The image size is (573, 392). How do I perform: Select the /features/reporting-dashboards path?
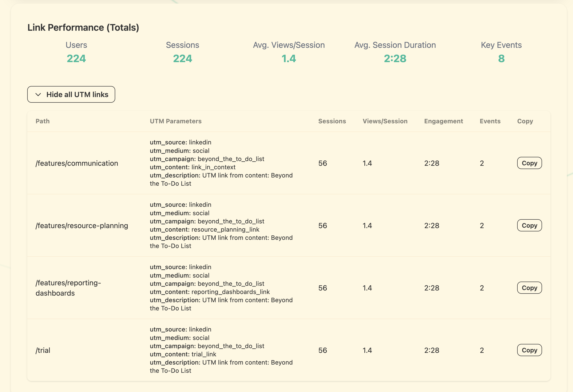pyautogui.click(x=68, y=288)
